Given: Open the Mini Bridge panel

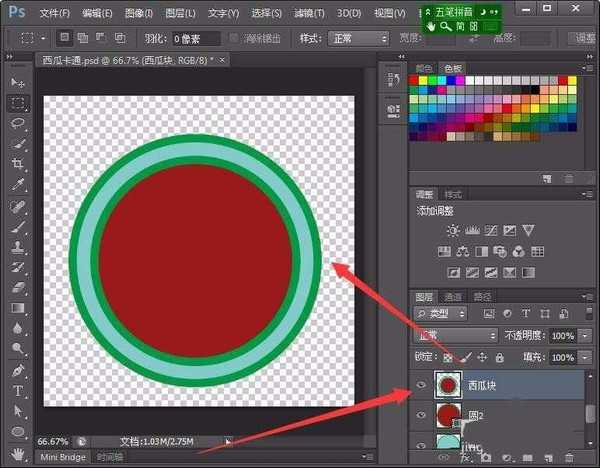Looking at the screenshot, I should coord(62,457).
